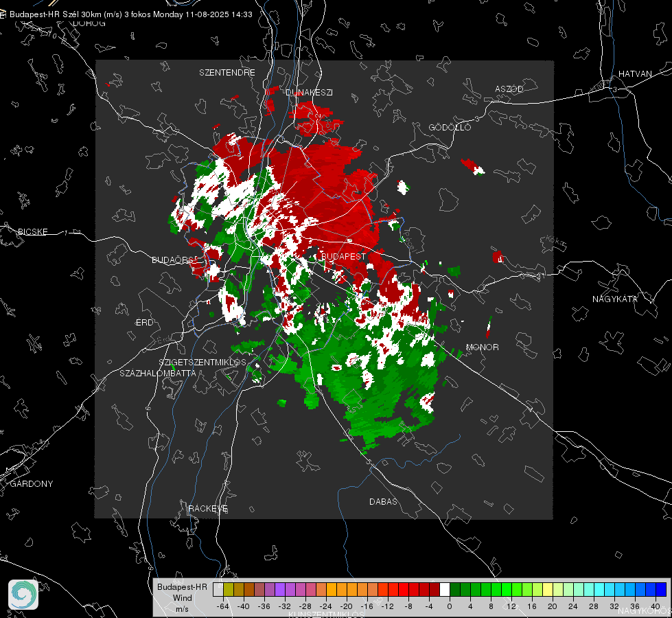Click the -40 legend value
Screen dimensions: 672x618
244,606
